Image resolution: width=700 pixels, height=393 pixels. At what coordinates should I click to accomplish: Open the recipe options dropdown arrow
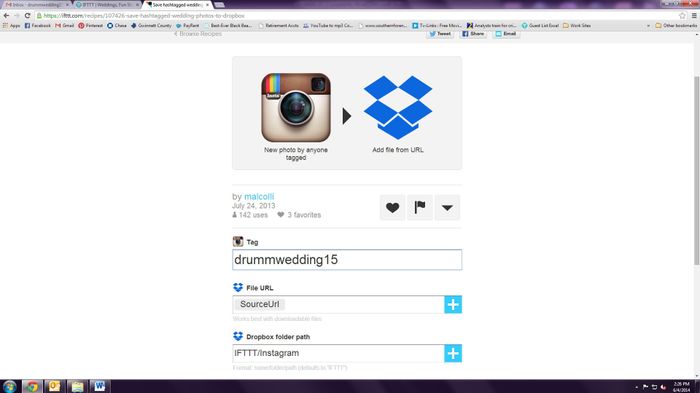pos(447,208)
